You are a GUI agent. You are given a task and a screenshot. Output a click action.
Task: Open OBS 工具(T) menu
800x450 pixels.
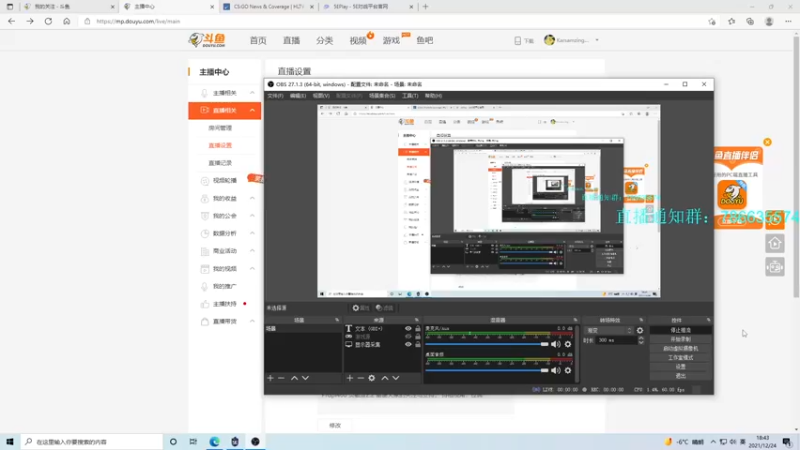(410, 96)
